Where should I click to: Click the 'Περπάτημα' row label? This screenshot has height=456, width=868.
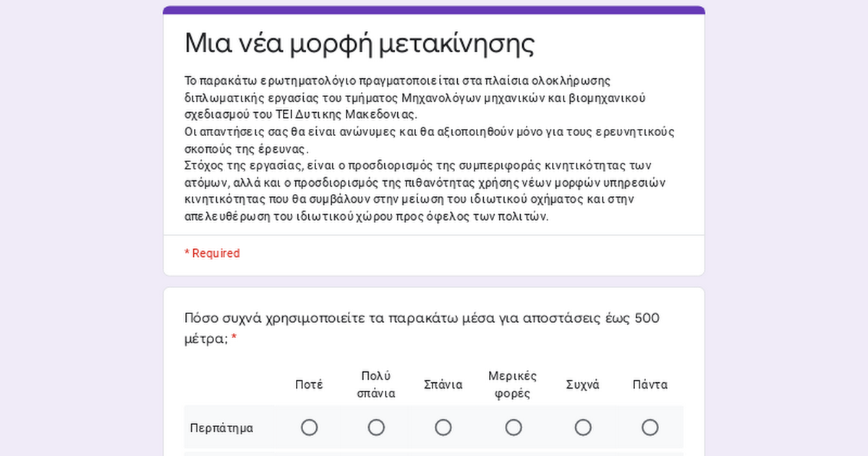pos(221,428)
